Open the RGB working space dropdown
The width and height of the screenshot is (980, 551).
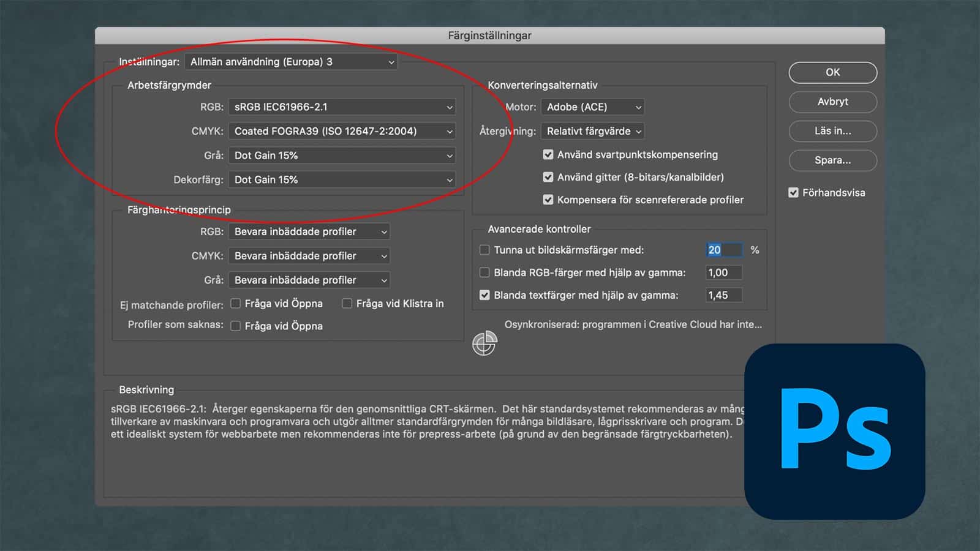coord(342,107)
